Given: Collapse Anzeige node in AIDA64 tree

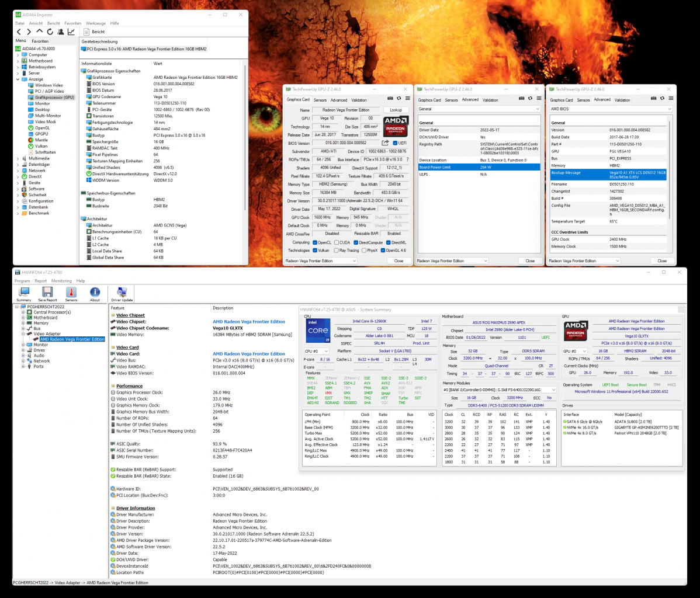Looking at the screenshot, I should point(18,79).
